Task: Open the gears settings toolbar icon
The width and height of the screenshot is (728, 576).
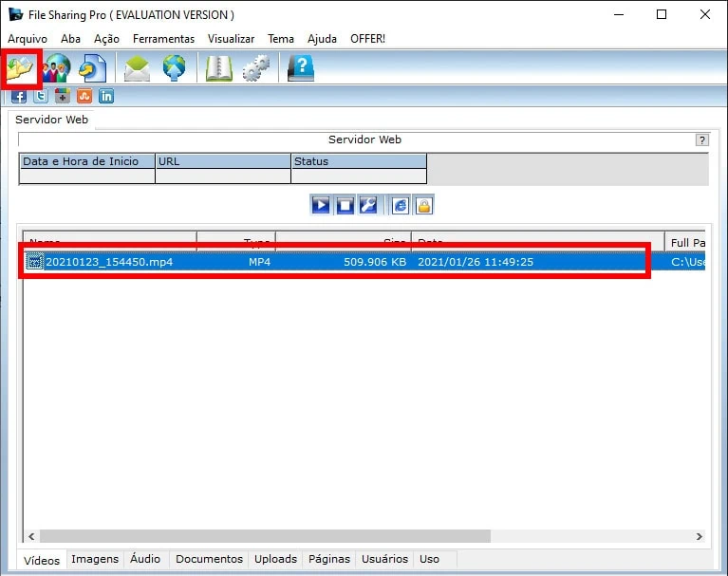Action: coord(256,68)
